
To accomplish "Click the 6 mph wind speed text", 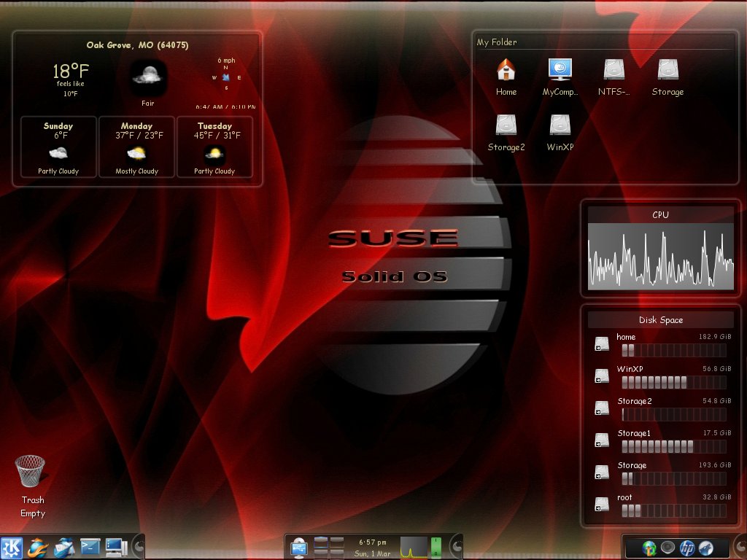I will click(226, 61).
